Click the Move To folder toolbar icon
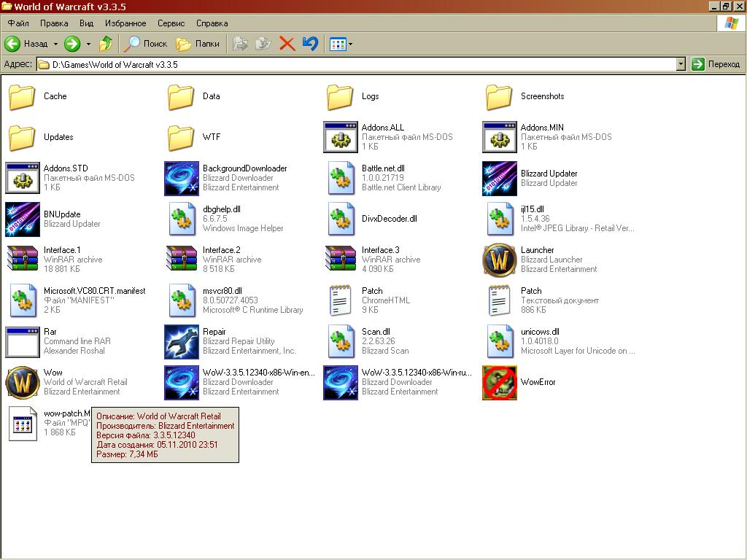 click(x=240, y=44)
